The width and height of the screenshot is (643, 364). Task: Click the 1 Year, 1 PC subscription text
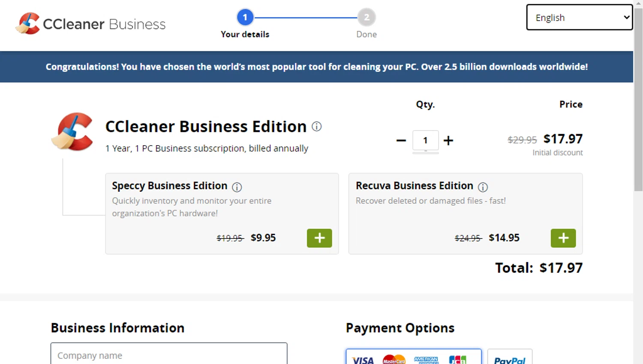[x=207, y=149]
